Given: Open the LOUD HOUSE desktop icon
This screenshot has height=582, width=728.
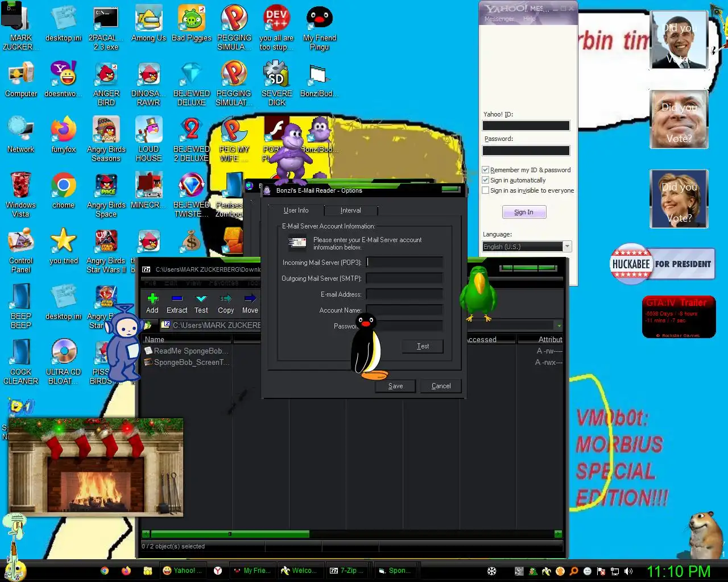Looking at the screenshot, I should click(x=148, y=139).
